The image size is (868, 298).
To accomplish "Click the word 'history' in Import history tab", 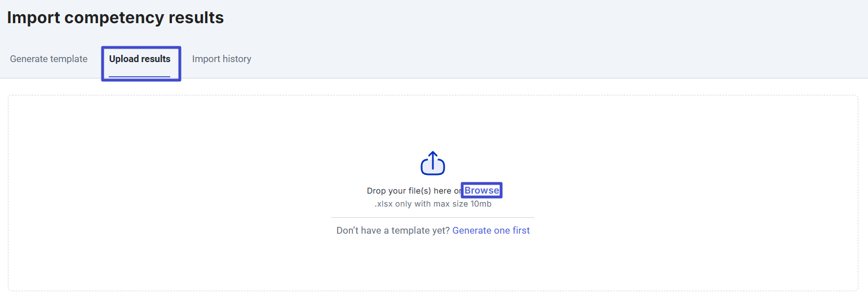I will (x=237, y=59).
